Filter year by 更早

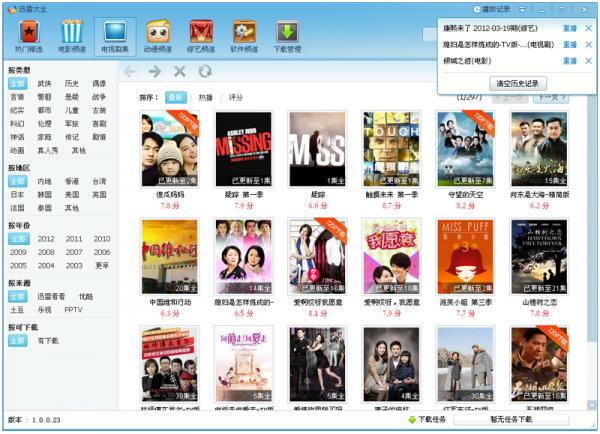pos(102,266)
